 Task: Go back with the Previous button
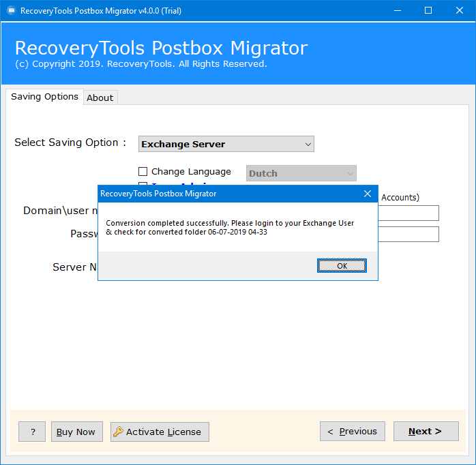pos(353,431)
